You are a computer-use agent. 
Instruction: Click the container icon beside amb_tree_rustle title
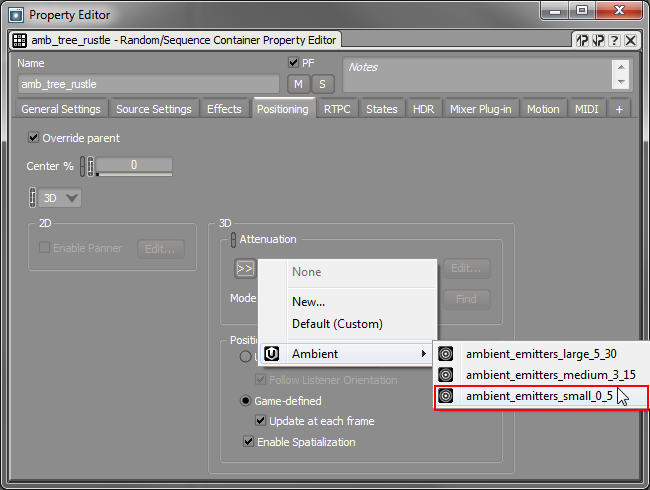click(x=19, y=41)
